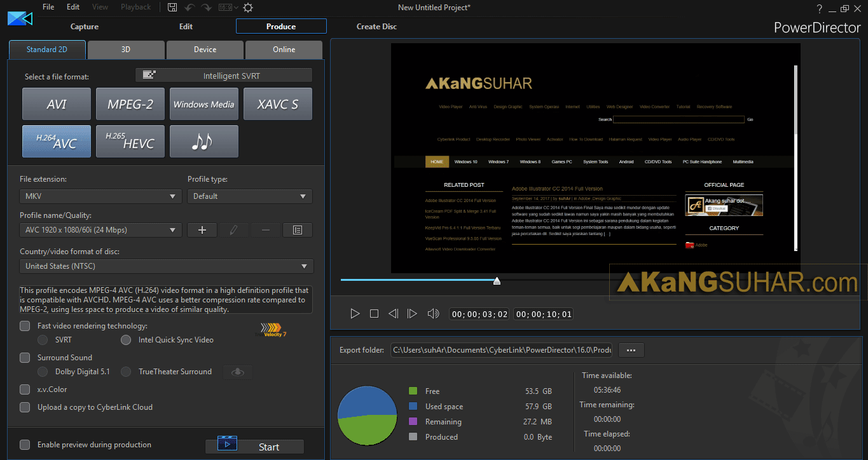
Task: Click the True Velocity 7 logo
Action: point(271,329)
